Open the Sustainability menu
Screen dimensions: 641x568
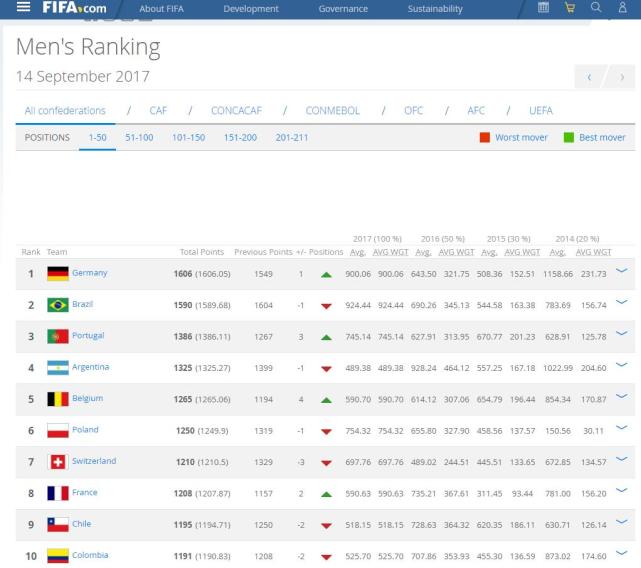[x=435, y=9]
